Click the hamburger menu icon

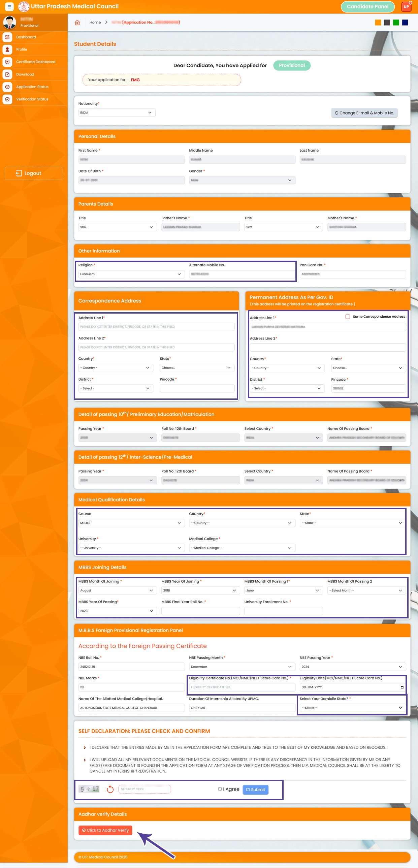pos(9,6)
